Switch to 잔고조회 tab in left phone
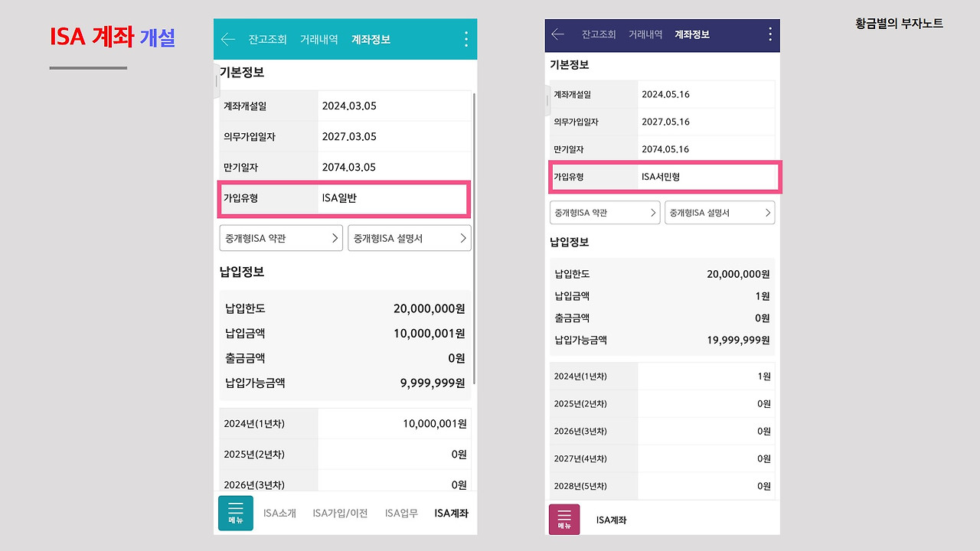The height and width of the screenshot is (551, 980). (x=267, y=39)
